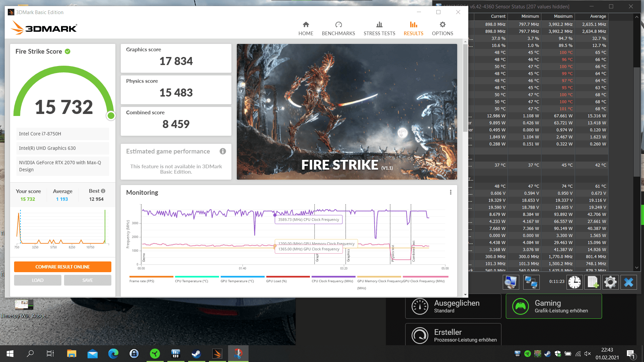Viewport: 644px width, 362px height.
Task: Open HWiNFO taskbar icon
Action: click(x=176, y=354)
